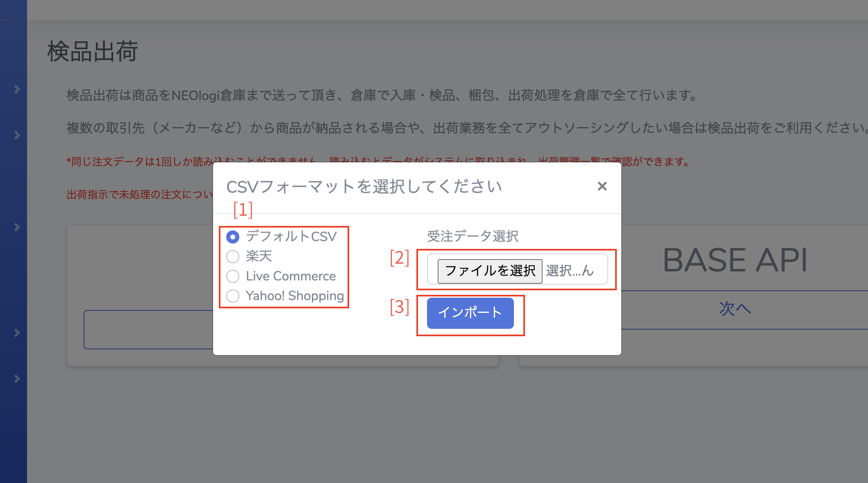This screenshot has height=483, width=868.
Task: Click the ファイルを選択 file button
Action: [x=490, y=271]
